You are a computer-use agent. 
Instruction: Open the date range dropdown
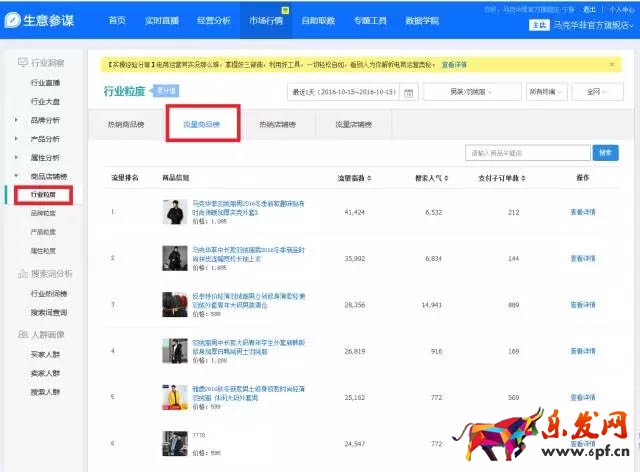352,92
